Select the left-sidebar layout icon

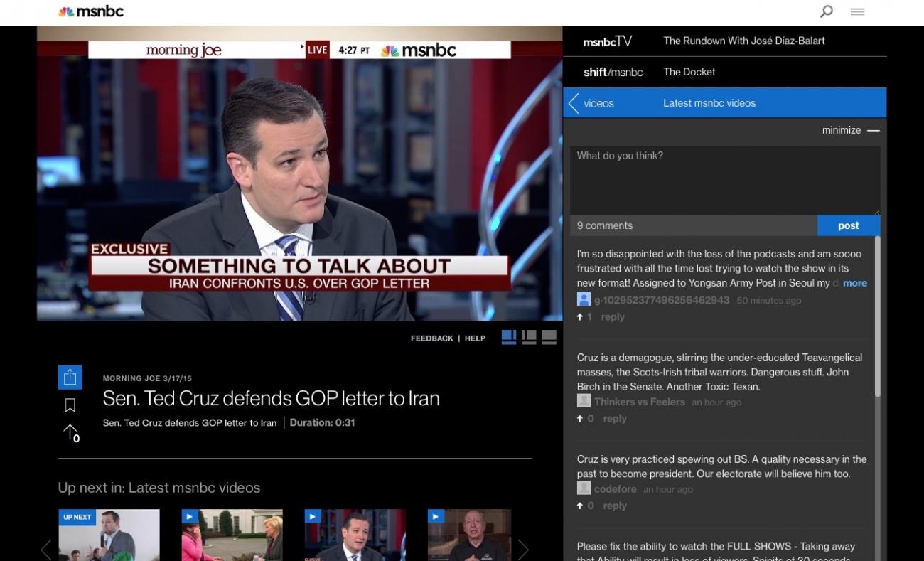pos(529,337)
